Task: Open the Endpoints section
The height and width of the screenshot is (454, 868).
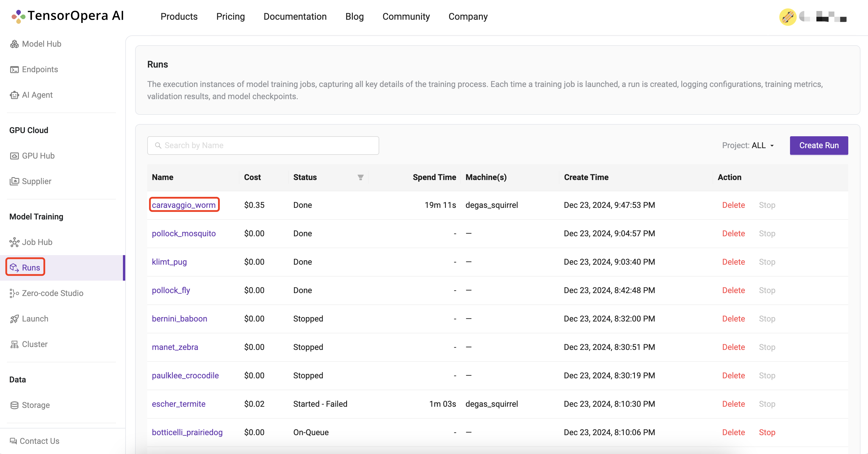Action: 40,69
